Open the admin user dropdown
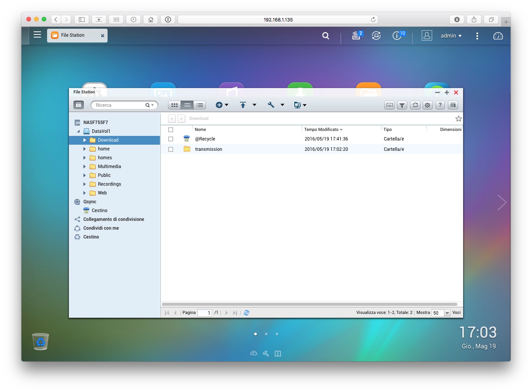The image size is (532, 392). pos(451,36)
